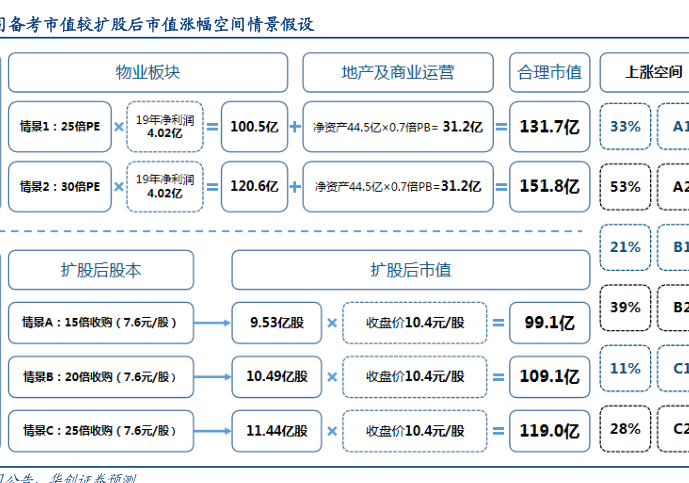Select the 120.6亿 value box
This screenshot has width=689, height=483.
click(254, 186)
